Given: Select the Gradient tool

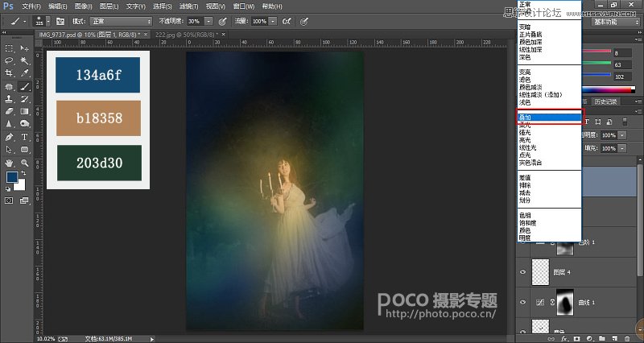Looking at the screenshot, I should pos(25,111).
